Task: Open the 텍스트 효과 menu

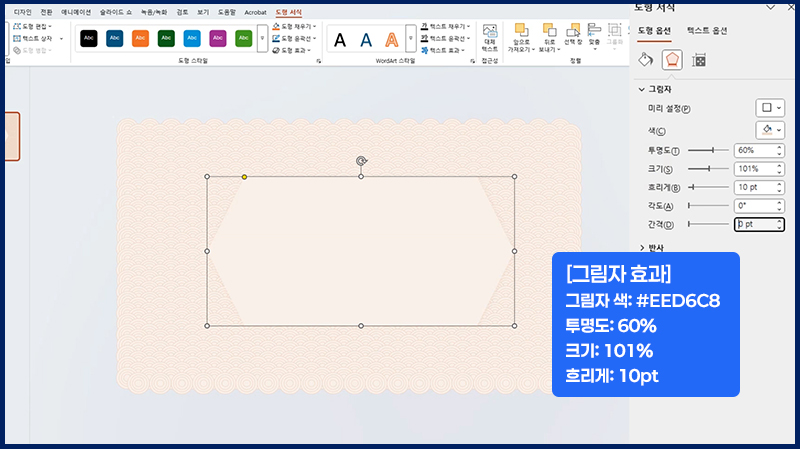Action: pyautogui.click(x=443, y=51)
